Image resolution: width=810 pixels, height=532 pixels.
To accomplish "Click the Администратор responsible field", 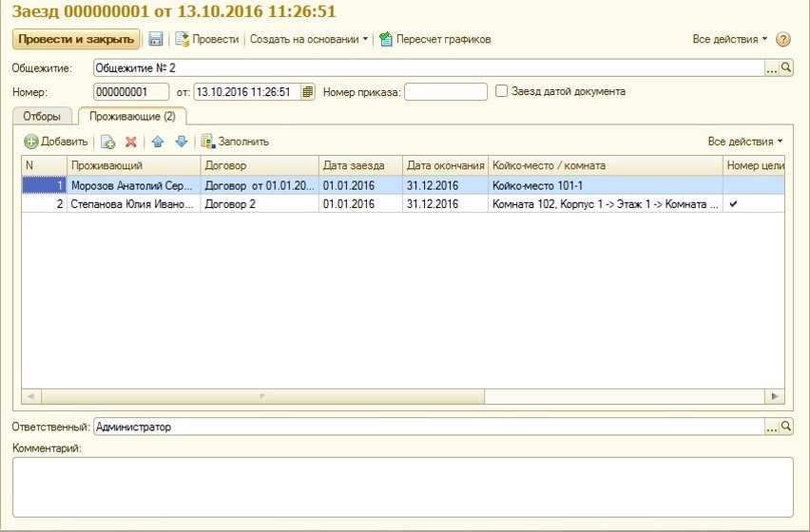I will (429, 427).
